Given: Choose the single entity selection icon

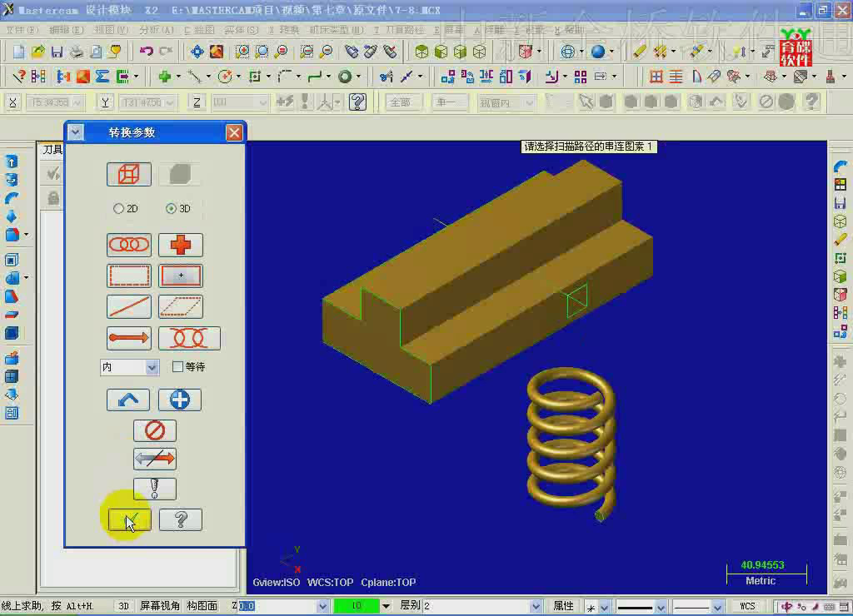Looking at the screenshot, I should coord(129,306).
